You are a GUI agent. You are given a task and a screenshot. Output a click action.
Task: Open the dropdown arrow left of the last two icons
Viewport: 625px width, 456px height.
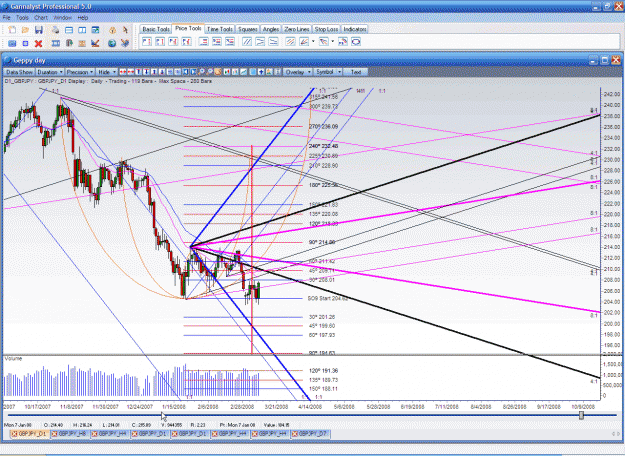click(x=332, y=41)
